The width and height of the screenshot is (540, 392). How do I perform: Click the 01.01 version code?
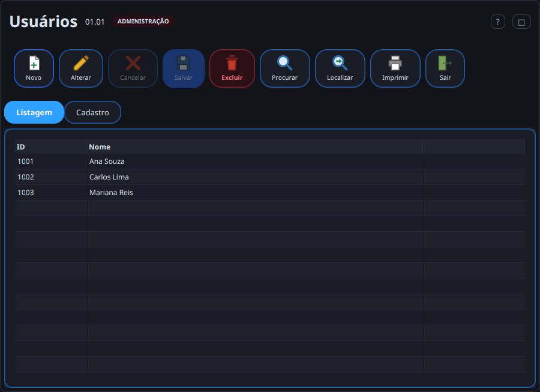point(95,22)
